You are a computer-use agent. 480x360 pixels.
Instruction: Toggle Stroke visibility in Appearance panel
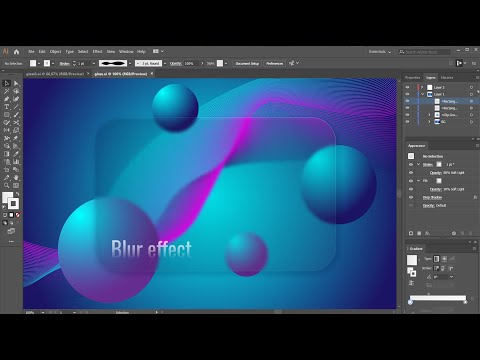[411, 164]
